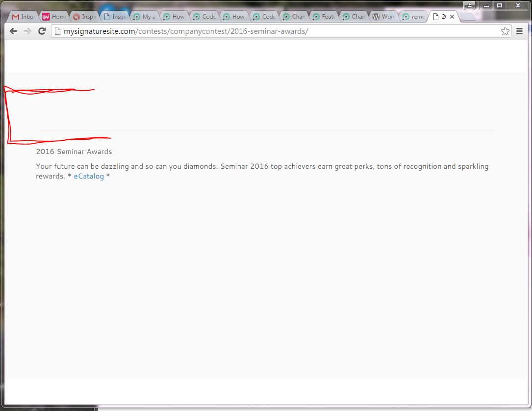Click the 2016 Seminar Awards heading
Screen dimensions: 532x411
click(x=74, y=152)
